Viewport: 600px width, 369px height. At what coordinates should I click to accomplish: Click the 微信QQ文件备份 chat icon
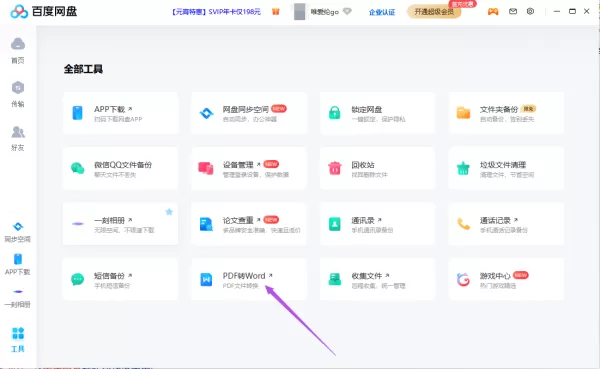pyautogui.click(x=78, y=168)
